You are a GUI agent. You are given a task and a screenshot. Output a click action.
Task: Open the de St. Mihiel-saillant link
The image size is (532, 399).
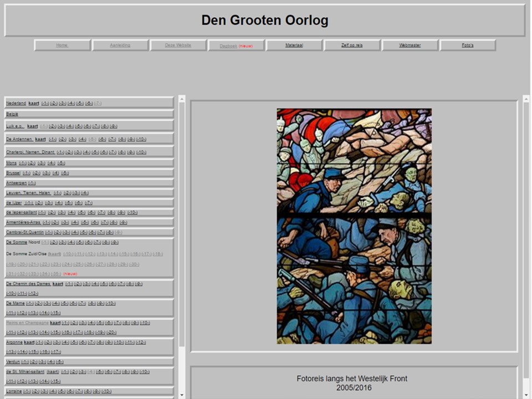coord(25,371)
